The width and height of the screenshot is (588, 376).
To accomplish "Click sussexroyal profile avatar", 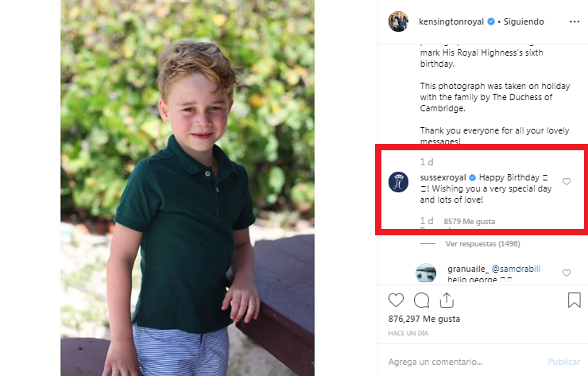I will (398, 181).
